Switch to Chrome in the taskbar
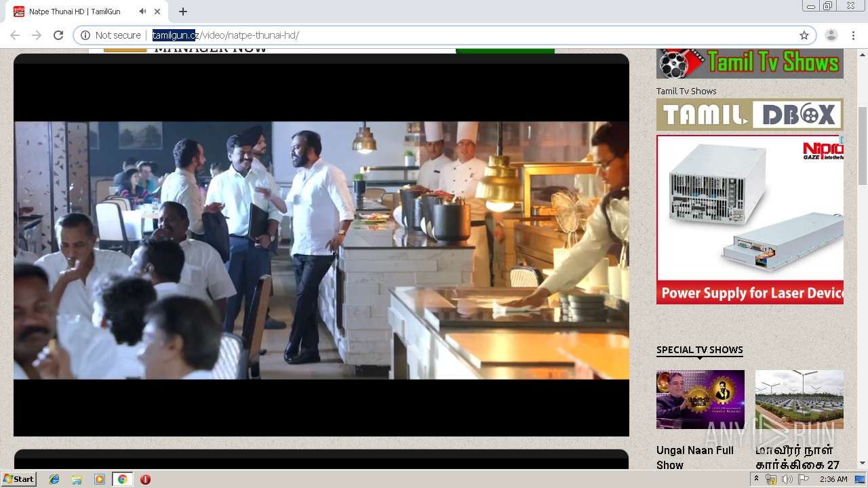The image size is (868, 488). click(x=122, y=479)
